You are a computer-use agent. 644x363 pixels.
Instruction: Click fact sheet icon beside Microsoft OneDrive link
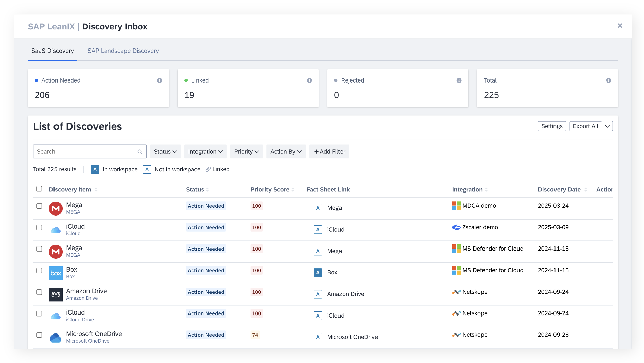(318, 337)
